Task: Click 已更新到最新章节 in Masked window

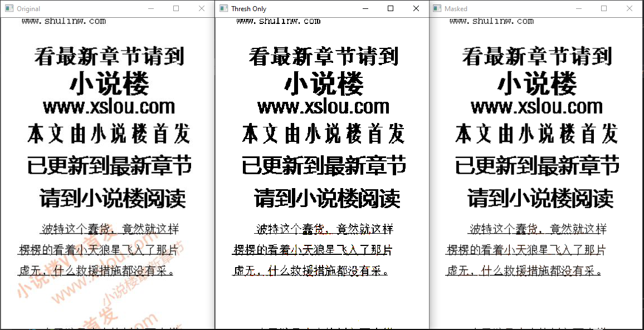Action: 537,165
